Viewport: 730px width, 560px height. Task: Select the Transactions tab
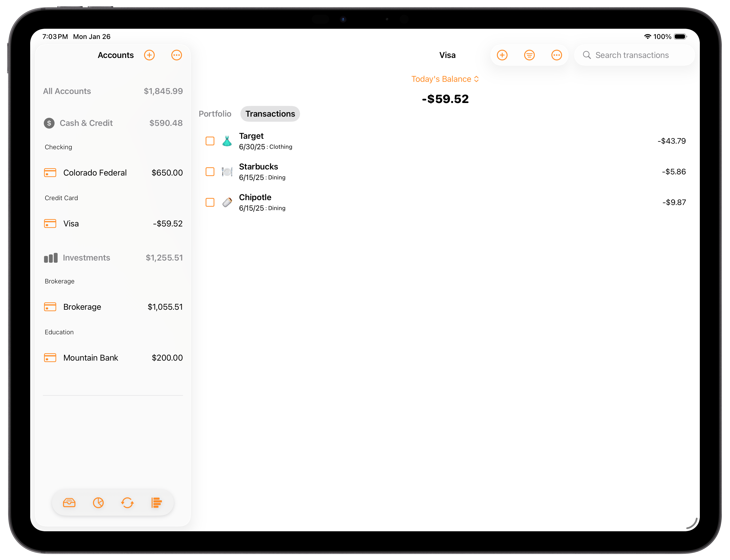[x=270, y=114]
